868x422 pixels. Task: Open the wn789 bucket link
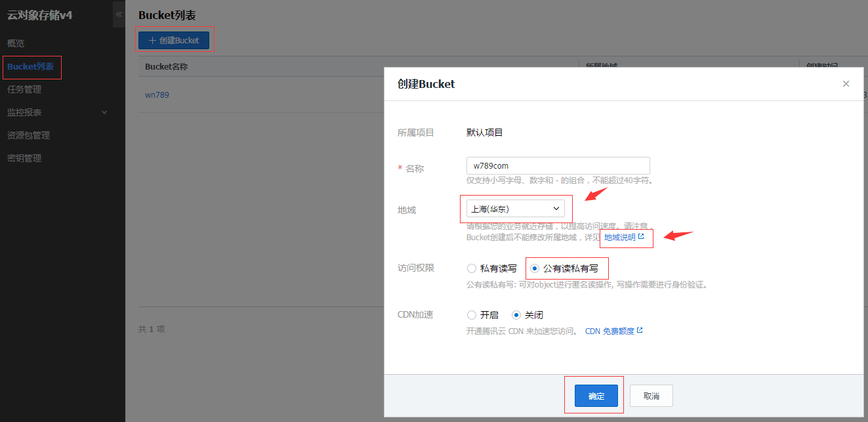[x=157, y=95]
